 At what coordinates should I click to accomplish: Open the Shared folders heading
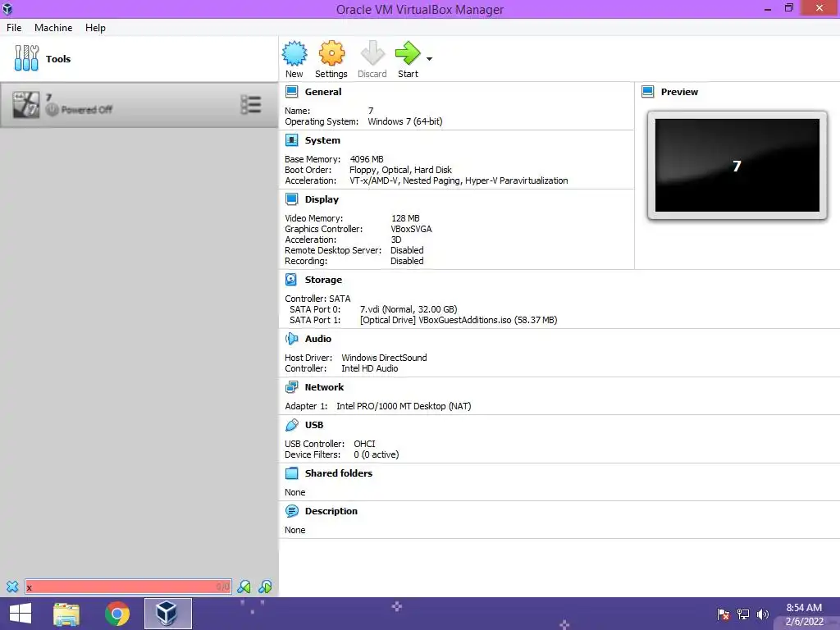tap(339, 473)
